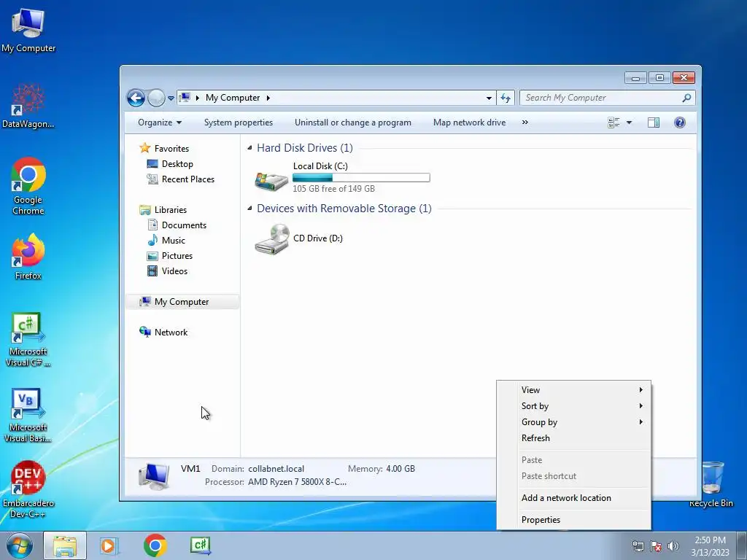Viewport: 747px width, 560px height.
Task: Click Uninstall or change a program
Action: (x=352, y=122)
